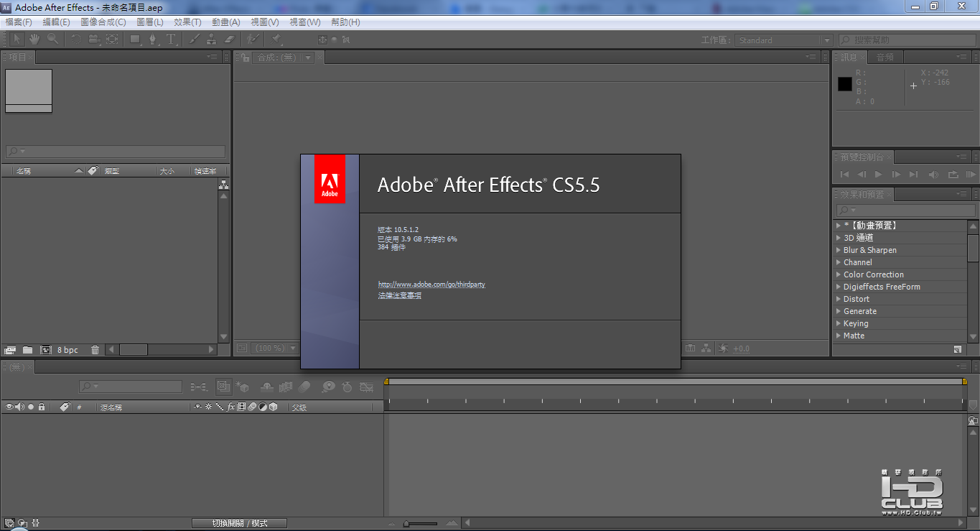Screen dimensions: 980x531
Task: Toggle Draft 3D in timeline
Action: click(x=243, y=387)
